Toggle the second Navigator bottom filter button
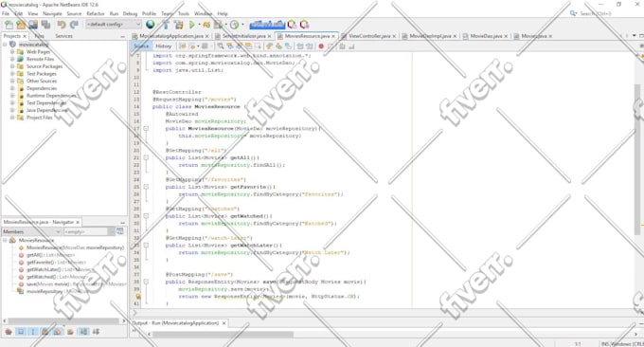644x347 pixels. [21, 332]
